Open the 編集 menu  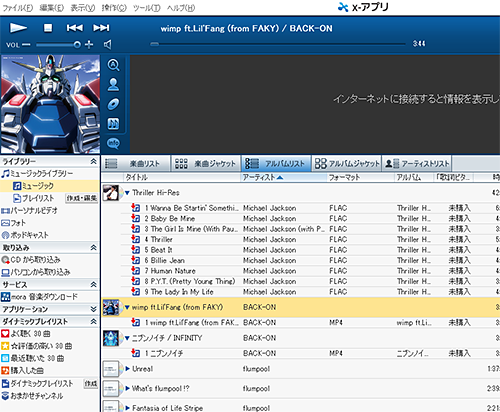pyautogui.click(x=51, y=8)
